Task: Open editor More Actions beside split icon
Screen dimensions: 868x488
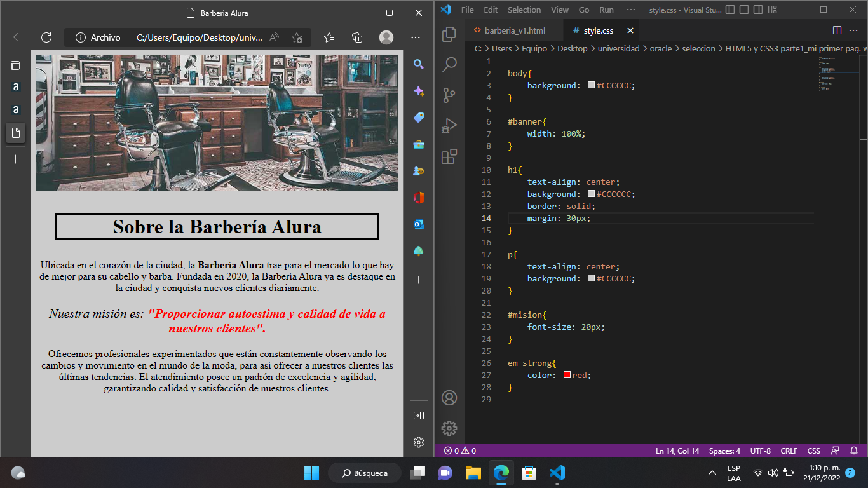Action: [x=855, y=30]
